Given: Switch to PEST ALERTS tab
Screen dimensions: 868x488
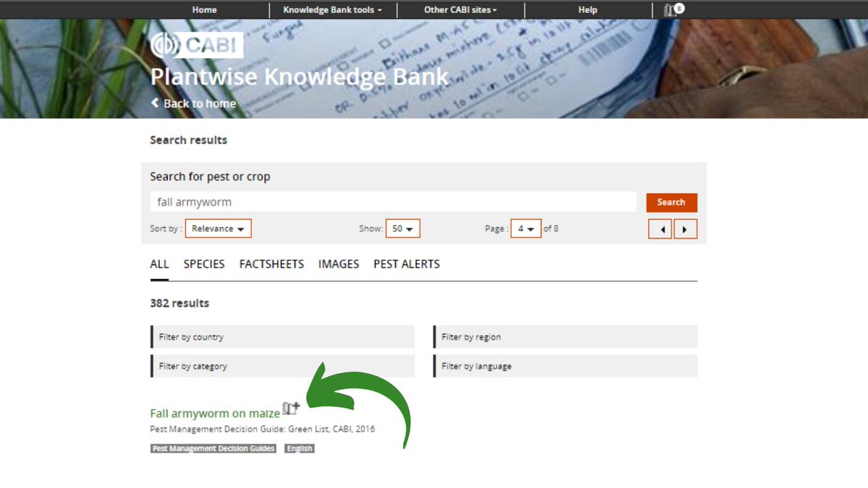Looking at the screenshot, I should pyautogui.click(x=407, y=265).
